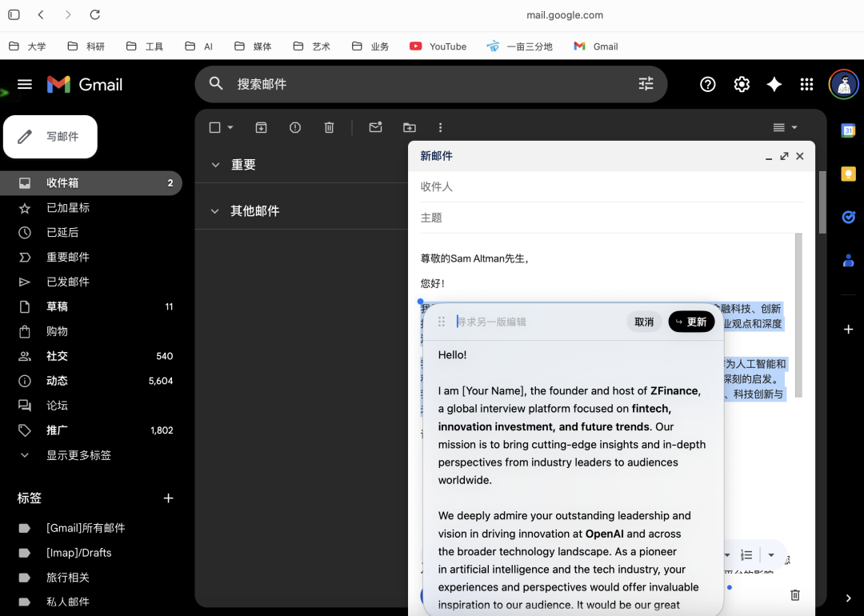Click the 主题 subject field

(611, 218)
